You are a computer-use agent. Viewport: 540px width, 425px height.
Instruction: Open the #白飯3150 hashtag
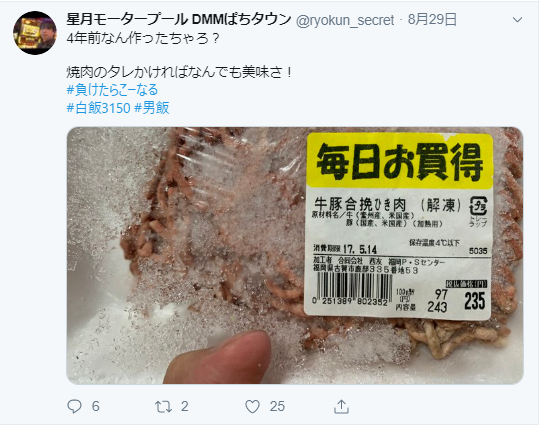(98, 108)
